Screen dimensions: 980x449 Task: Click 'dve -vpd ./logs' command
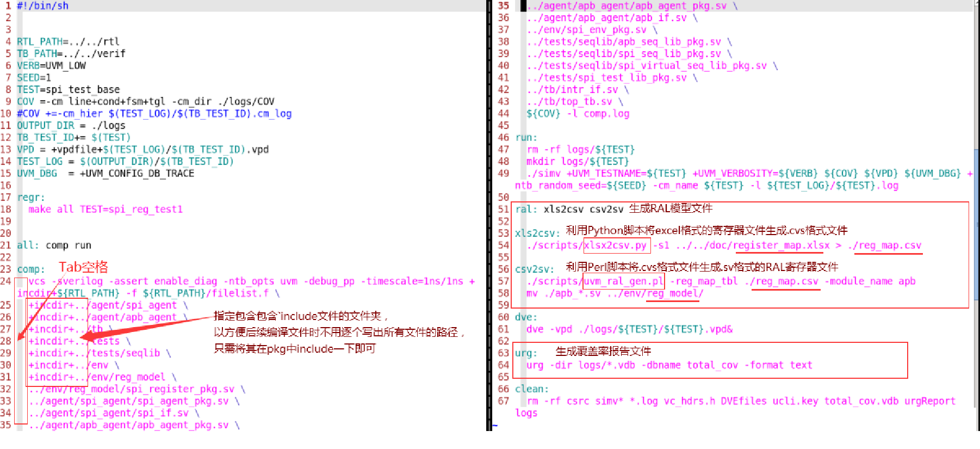629,329
